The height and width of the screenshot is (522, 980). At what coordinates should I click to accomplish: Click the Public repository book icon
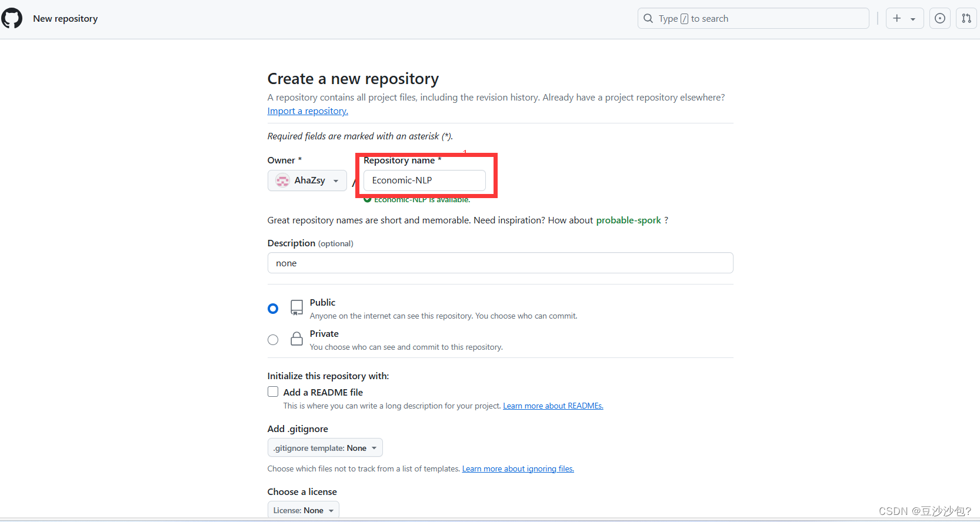pyautogui.click(x=297, y=307)
